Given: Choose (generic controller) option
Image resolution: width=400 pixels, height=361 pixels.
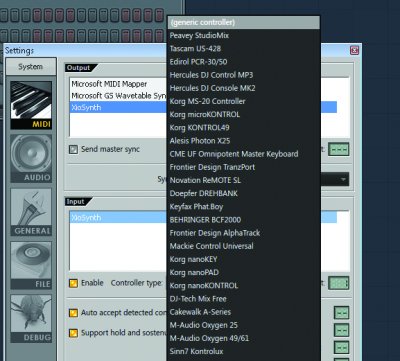Looking at the screenshot, I should [243, 22].
